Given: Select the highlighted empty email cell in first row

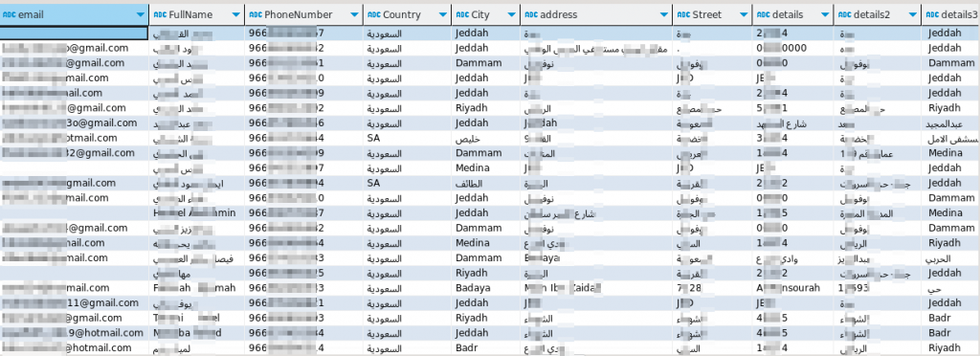Looking at the screenshot, I should [x=75, y=33].
